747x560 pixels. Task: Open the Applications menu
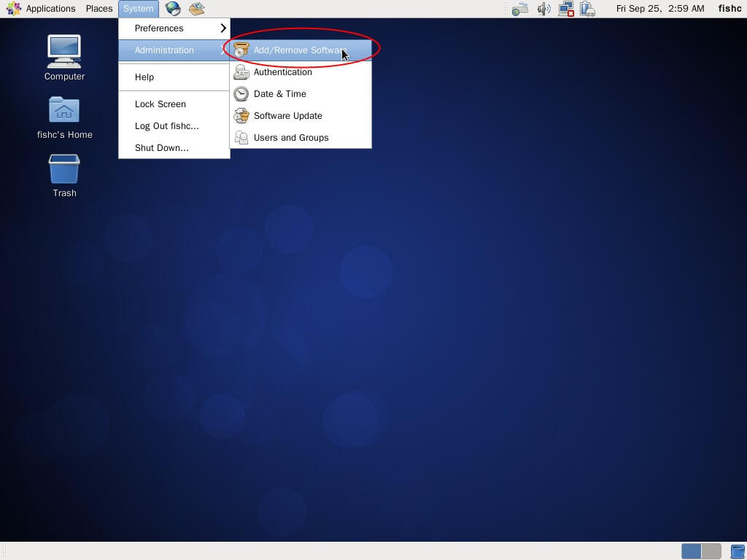pyautogui.click(x=42, y=9)
